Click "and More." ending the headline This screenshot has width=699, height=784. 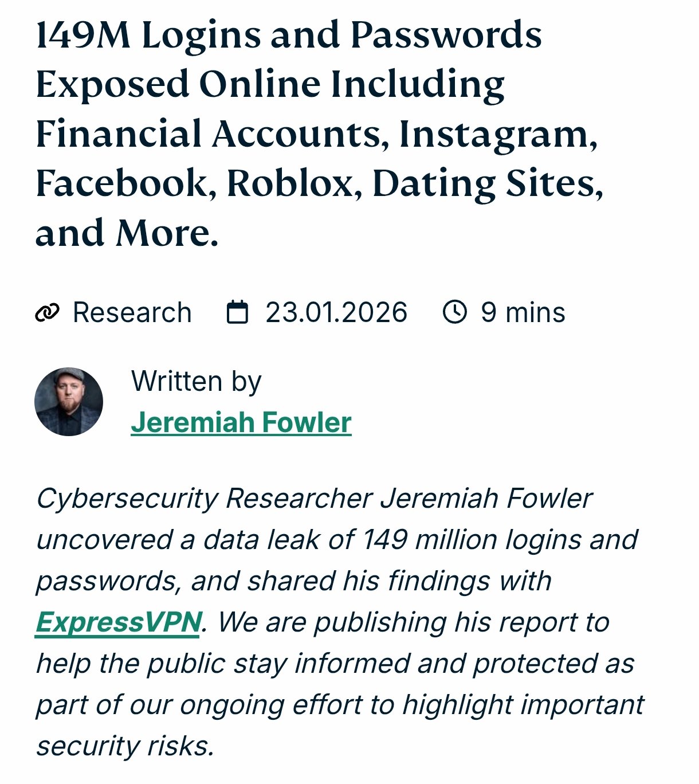127,233
